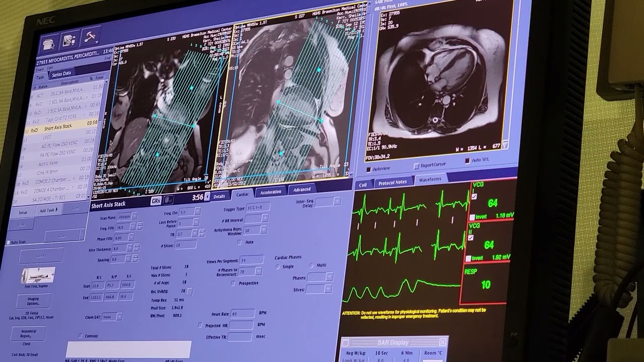Switch to the Coil tab
This screenshot has width=644, height=362.
click(x=363, y=185)
